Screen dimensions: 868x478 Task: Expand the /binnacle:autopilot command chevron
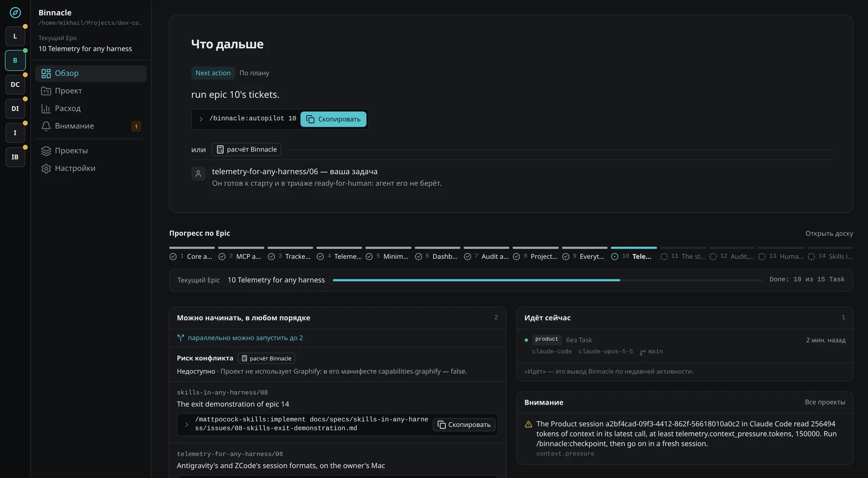(201, 119)
